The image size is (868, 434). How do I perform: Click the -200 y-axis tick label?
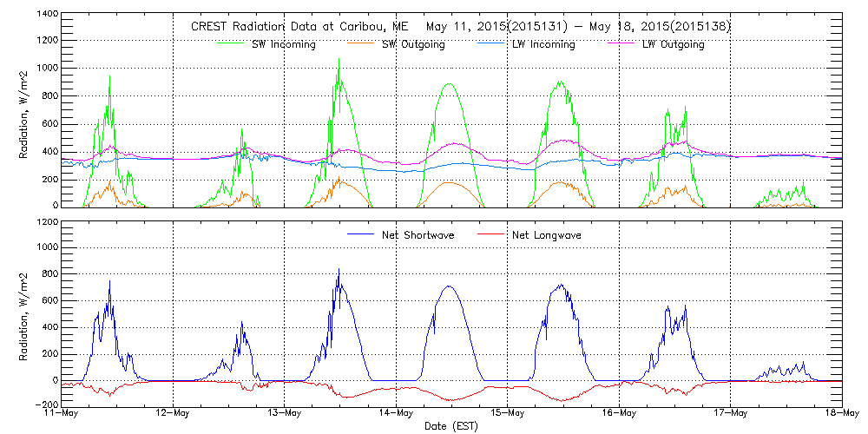pos(48,404)
